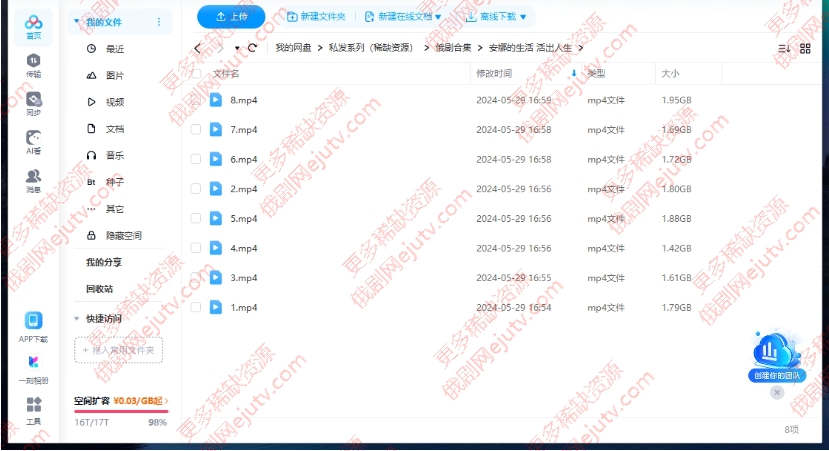
Task: Check the box for 1.mp4
Action: click(196, 307)
